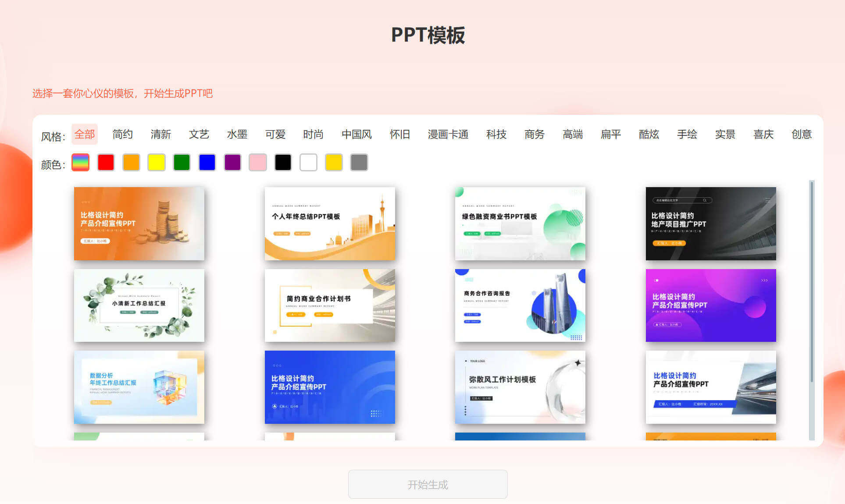The height and width of the screenshot is (504, 845).
Task: Choose the 绿色融资商业书 template thumbnail
Action: (x=520, y=224)
